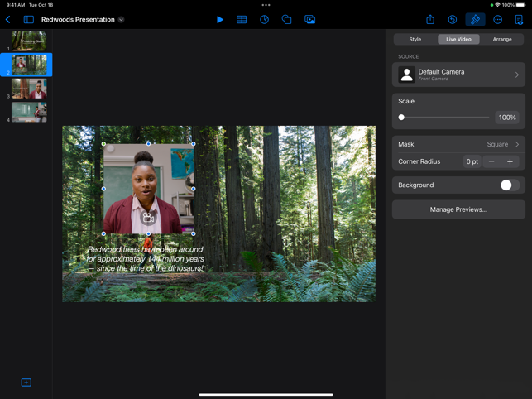Toggle the slide navigator sidebar

28,19
